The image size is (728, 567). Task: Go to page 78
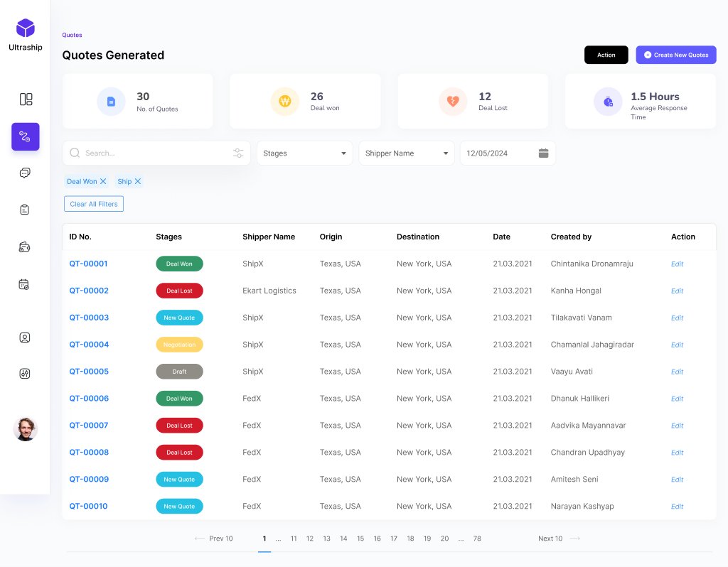click(x=477, y=539)
